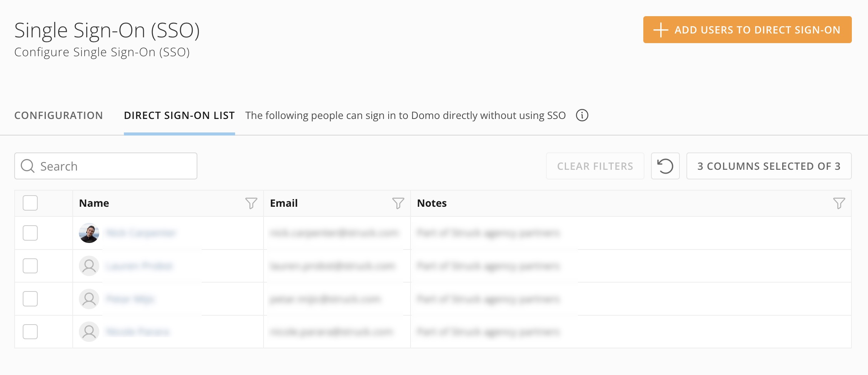Screen dimensions: 868x375
Task: Toggle the select-all checkbox in table header
Action: coord(30,203)
